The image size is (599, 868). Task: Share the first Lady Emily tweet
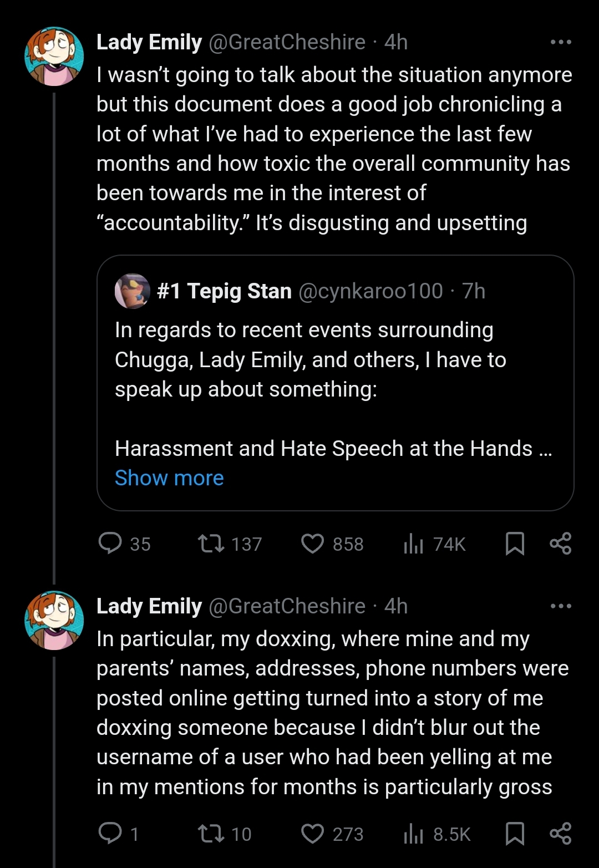[x=560, y=544]
